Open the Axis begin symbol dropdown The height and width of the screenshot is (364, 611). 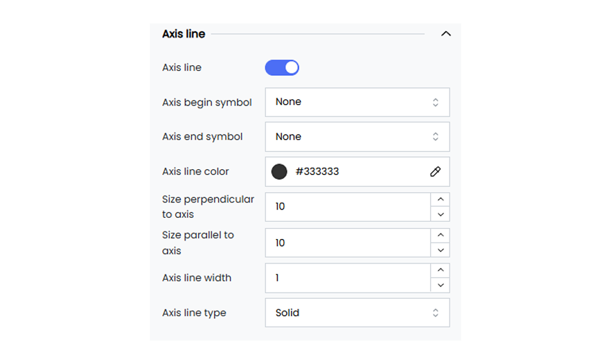tap(357, 102)
